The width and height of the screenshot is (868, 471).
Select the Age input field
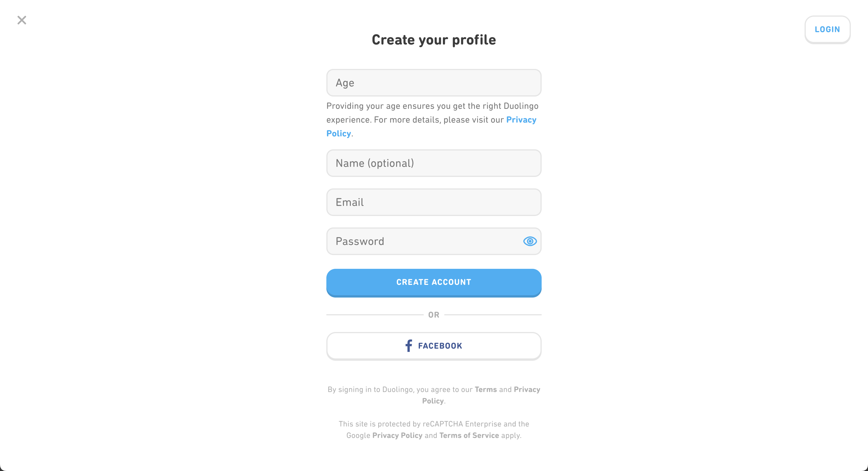click(x=433, y=82)
